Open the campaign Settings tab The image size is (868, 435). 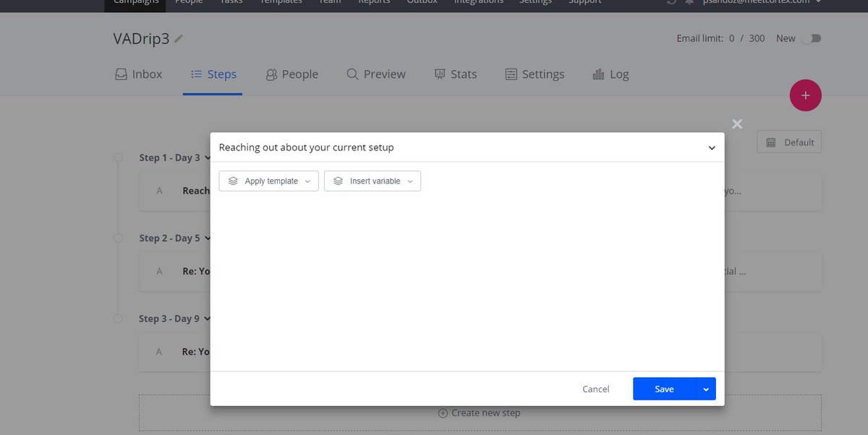[535, 74]
